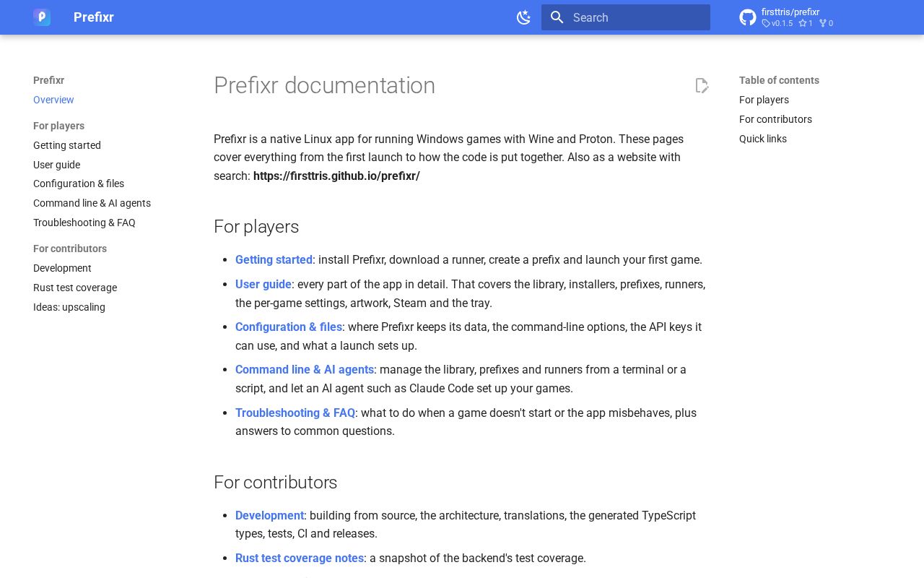The image size is (924, 578).
Task: Follow the Getting started link in the article
Action: pos(274,259)
